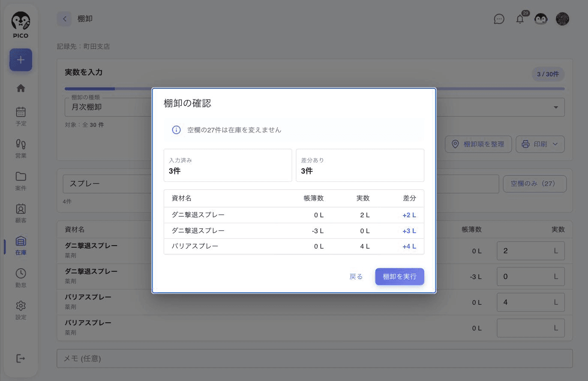The height and width of the screenshot is (381, 588).
Task: Click the 資材名 header in dialog table
Action: click(182, 198)
